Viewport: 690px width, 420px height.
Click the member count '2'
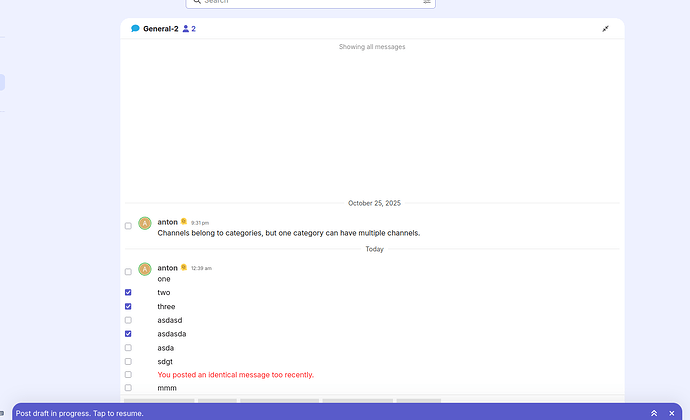193,29
